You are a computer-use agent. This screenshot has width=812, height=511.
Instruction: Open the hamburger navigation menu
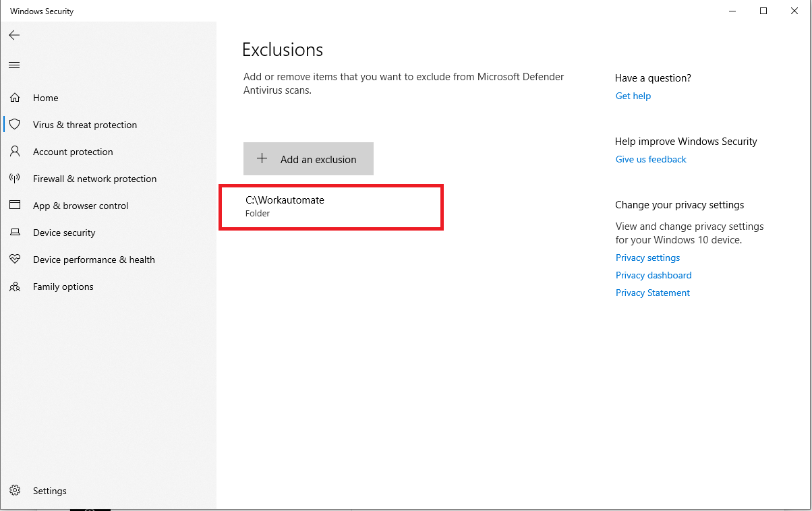click(14, 65)
